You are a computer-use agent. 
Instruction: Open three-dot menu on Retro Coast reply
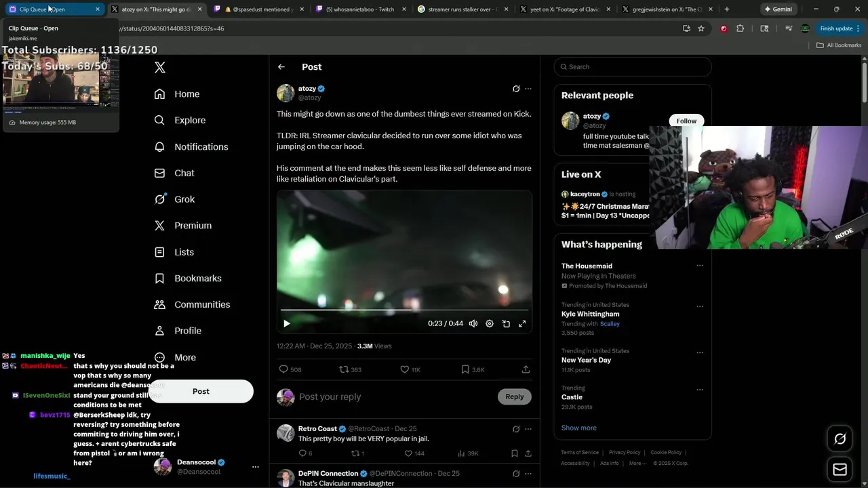click(x=528, y=429)
